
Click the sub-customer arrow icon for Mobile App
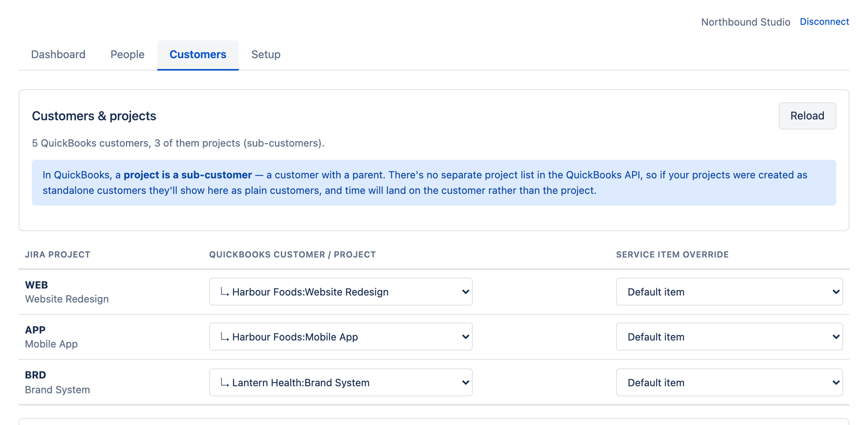tap(225, 337)
